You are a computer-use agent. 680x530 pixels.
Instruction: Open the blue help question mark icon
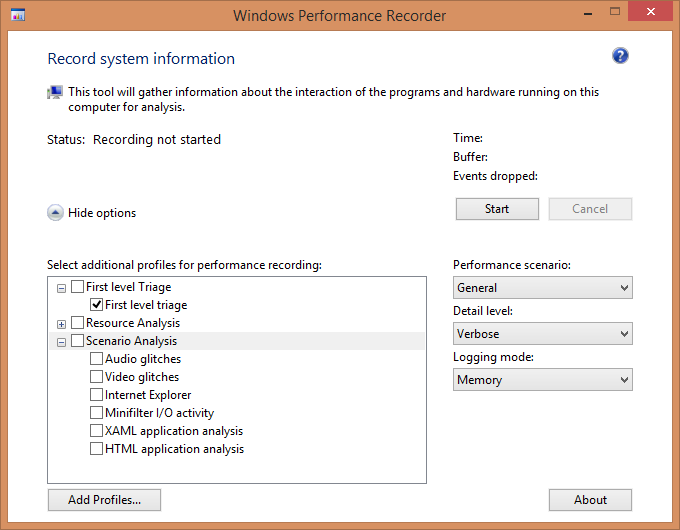point(620,56)
